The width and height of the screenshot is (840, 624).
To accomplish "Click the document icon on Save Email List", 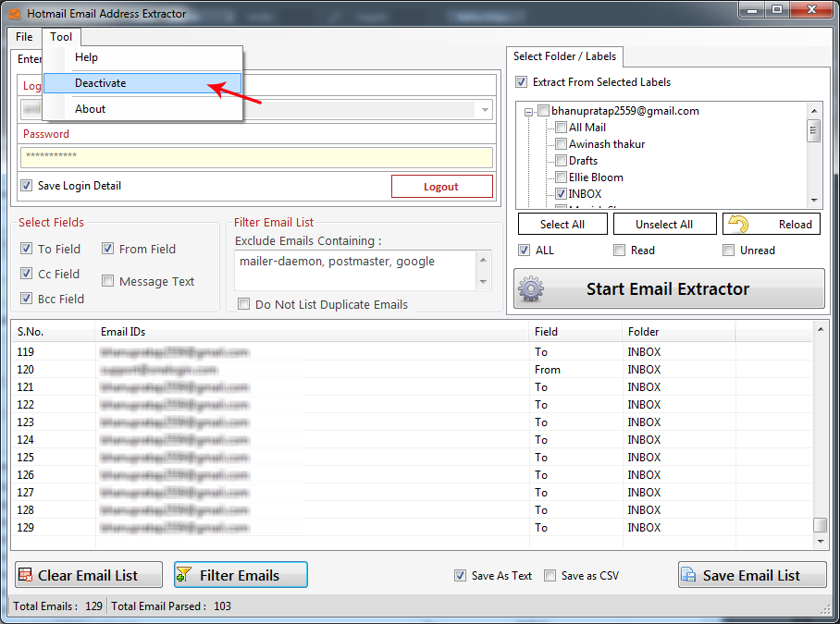I will click(x=688, y=575).
